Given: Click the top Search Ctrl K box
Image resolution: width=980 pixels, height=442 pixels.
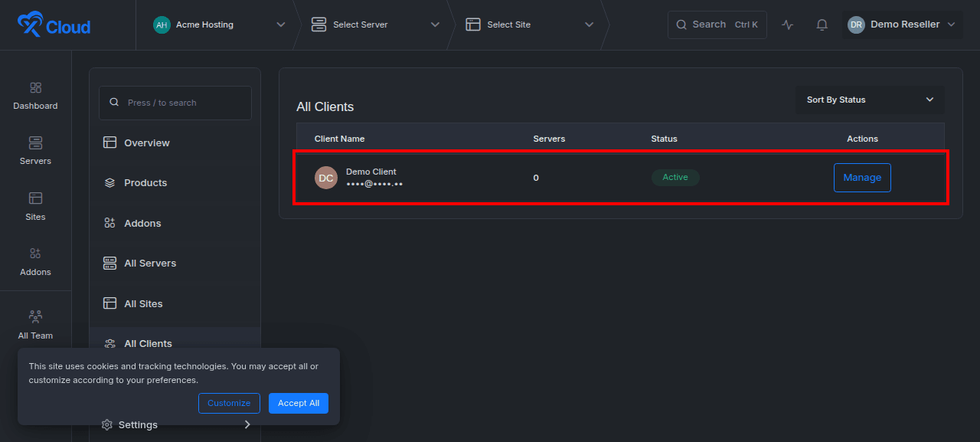Looking at the screenshot, I should 717,25.
